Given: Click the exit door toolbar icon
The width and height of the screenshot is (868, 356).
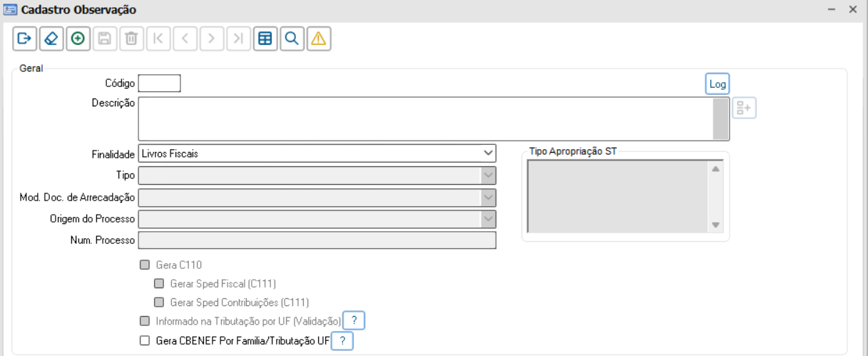Looking at the screenshot, I should [x=25, y=39].
